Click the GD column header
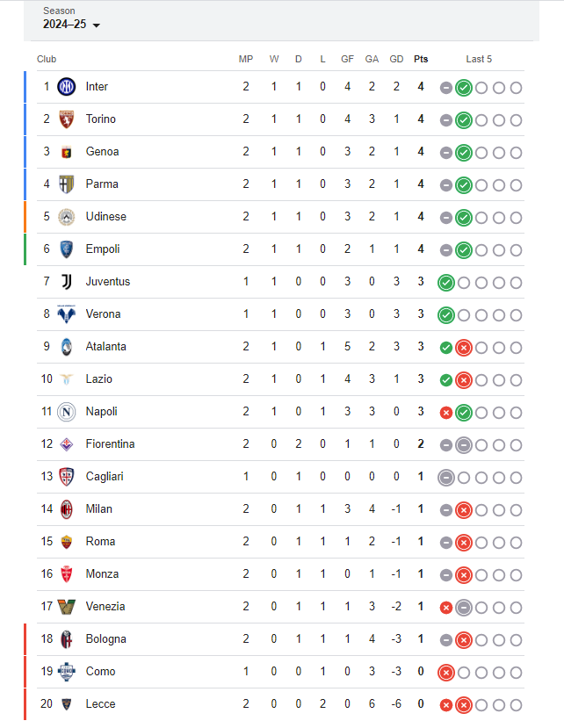This screenshot has height=728, width=564. [396, 59]
